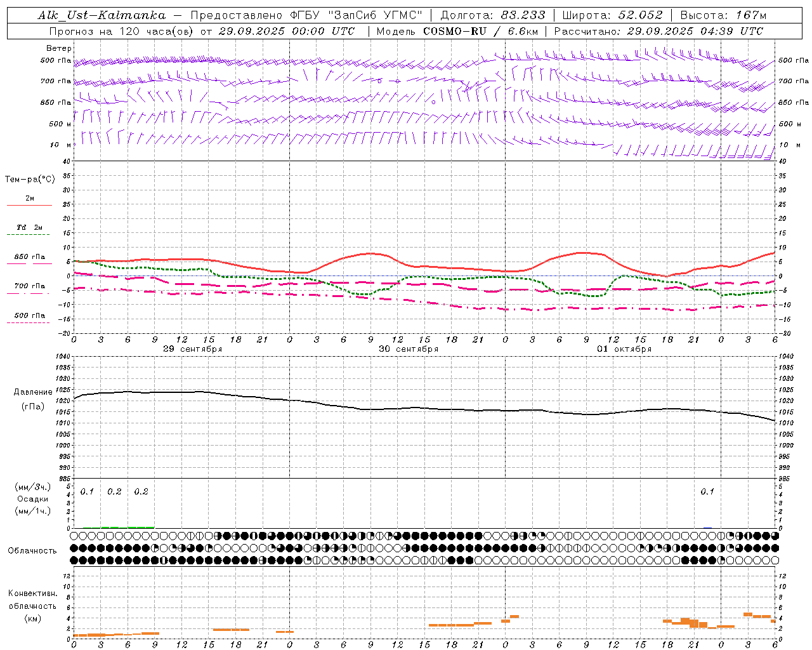Click the 'Ветер' wind panel label

click(x=59, y=48)
